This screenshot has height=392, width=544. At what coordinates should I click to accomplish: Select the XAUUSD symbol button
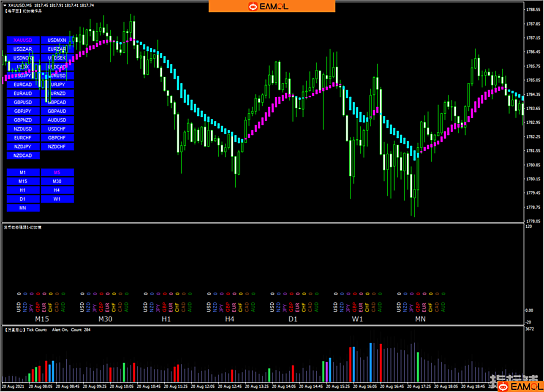[x=23, y=40]
